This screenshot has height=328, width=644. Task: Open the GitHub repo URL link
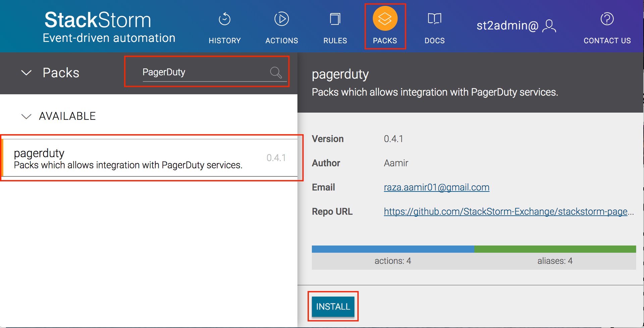[508, 212]
